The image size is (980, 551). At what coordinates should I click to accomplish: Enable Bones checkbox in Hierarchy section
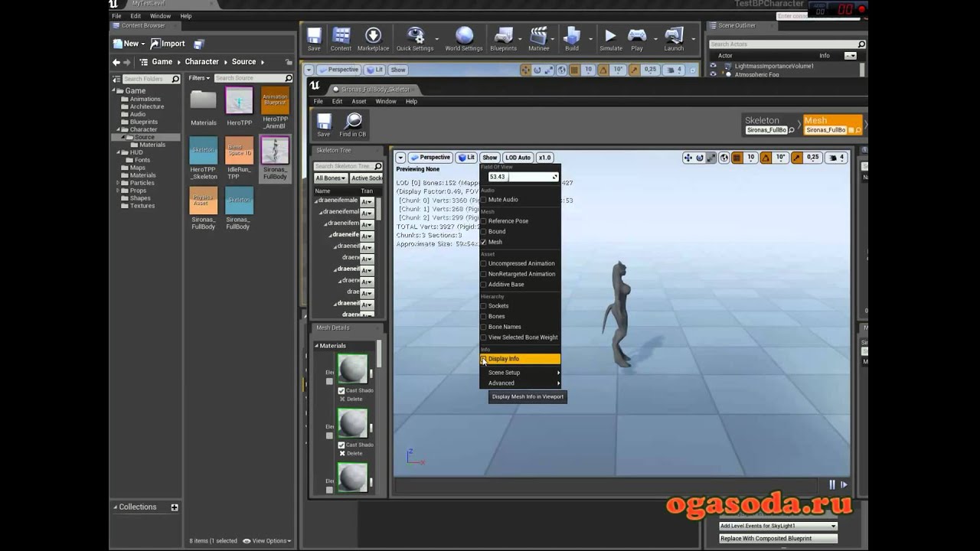point(483,316)
